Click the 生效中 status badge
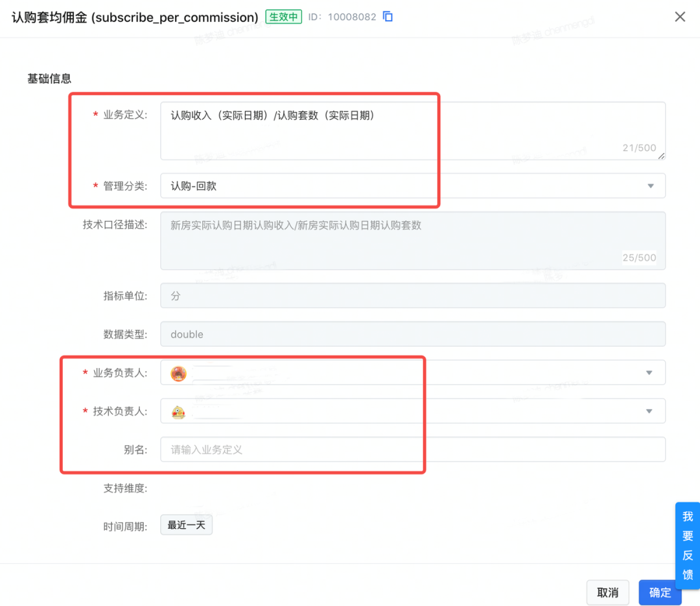This screenshot has height=606, width=700. pos(283,17)
